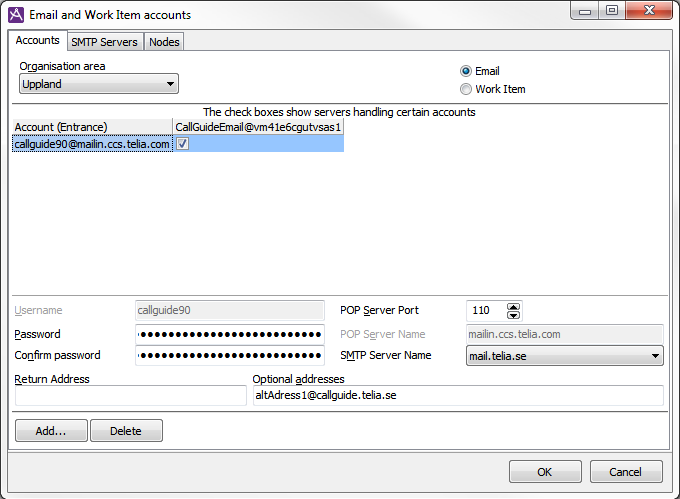680x499 pixels.
Task: Click the CallGuideEmail server column header
Action: coord(258,127)
